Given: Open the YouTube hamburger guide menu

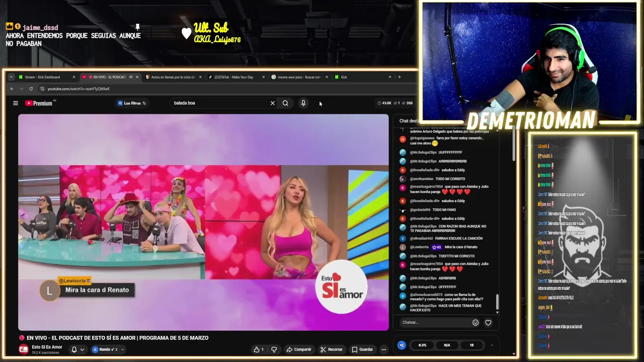Looking at the screenshot, I should point(16,103).
